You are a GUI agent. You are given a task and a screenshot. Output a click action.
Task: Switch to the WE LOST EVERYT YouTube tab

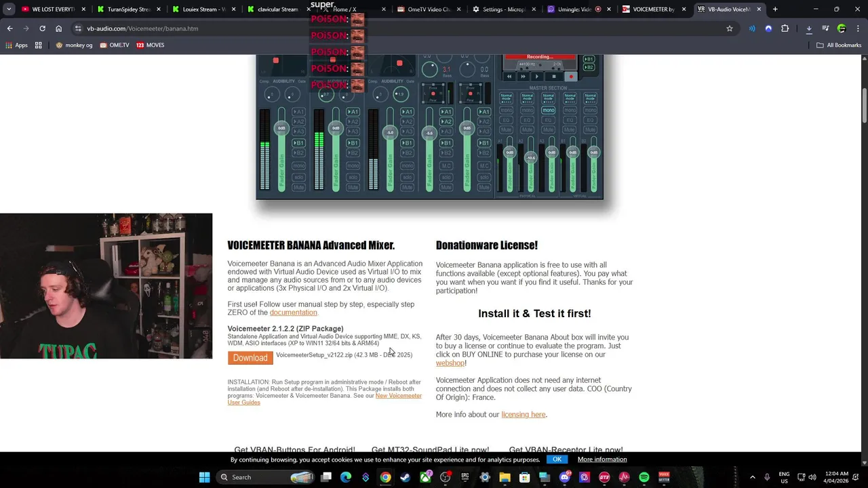(x=52, y=9)
